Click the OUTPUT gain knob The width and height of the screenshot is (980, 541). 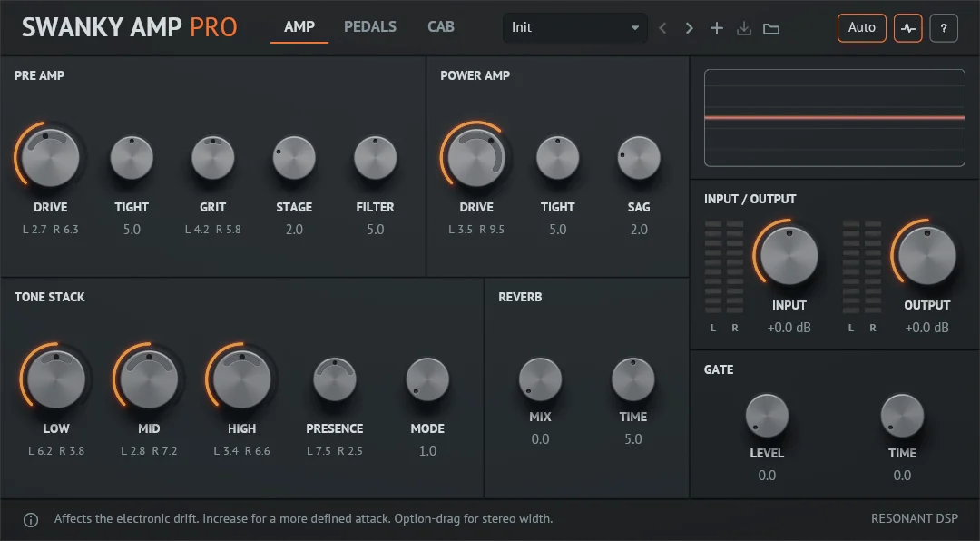[926, 256]
